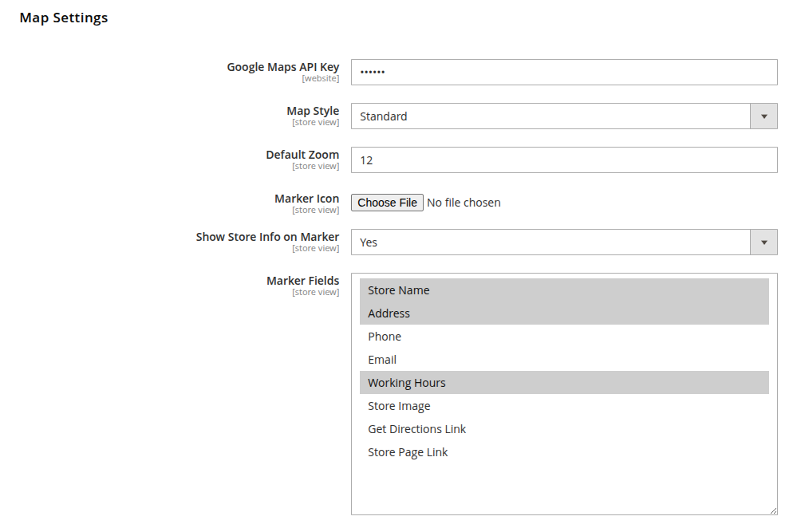Click the No file chosen text
The image size is (801, 532).
(464, 203)
